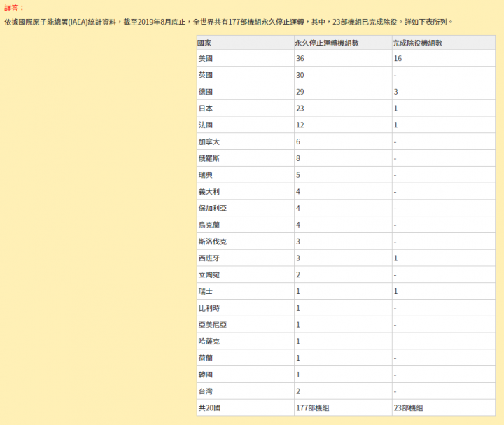Click the value 30 in 英國 row
The image size is (504, 425).
[300, 75]
